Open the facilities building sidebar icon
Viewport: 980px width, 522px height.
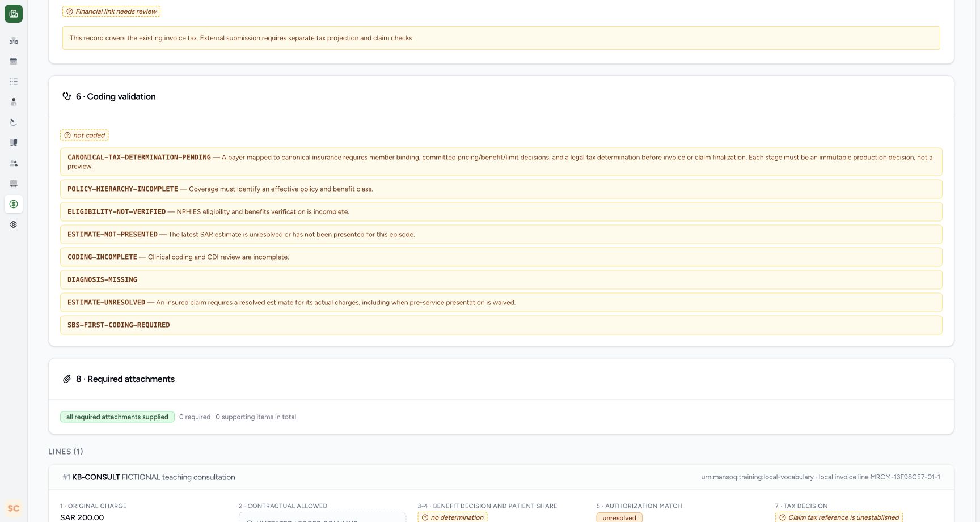pos(14,41)
